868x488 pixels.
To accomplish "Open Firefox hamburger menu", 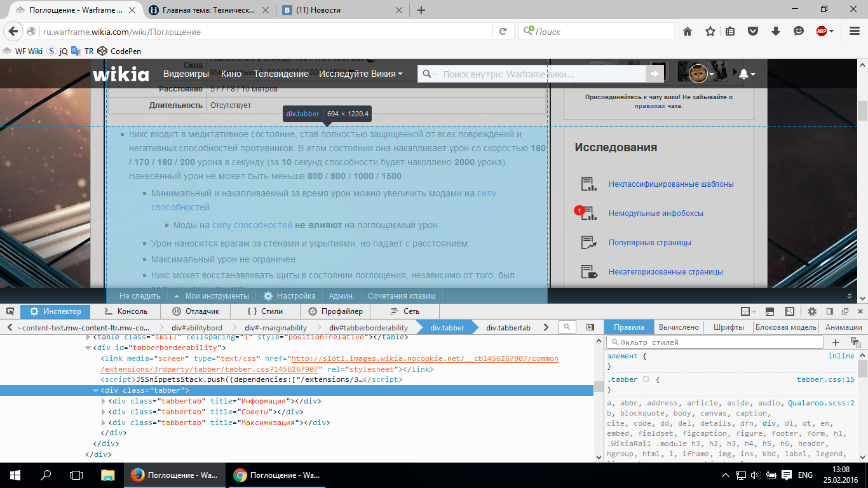I will [x=853, y=31].
